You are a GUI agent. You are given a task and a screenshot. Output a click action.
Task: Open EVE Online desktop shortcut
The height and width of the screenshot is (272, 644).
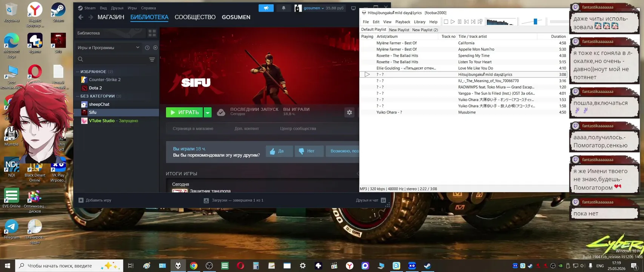click(11, 198)
